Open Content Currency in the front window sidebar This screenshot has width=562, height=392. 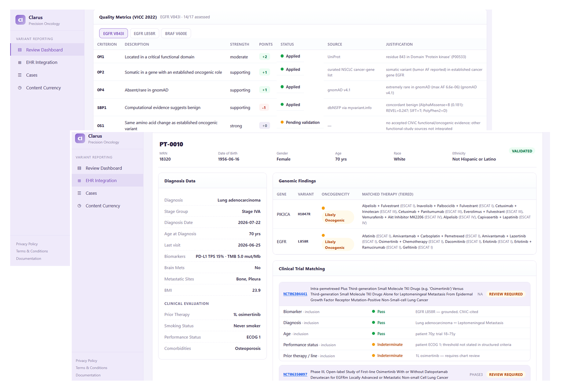108,206
